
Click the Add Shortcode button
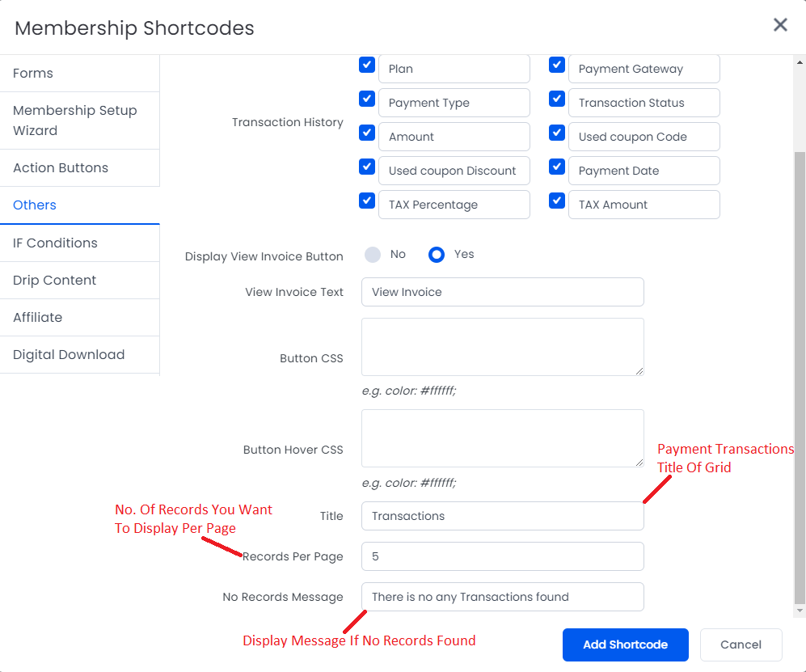(x=625, y=645)
